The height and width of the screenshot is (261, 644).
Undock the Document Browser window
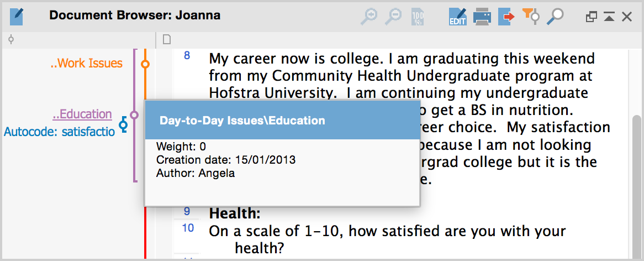click(x=591, y=17)
